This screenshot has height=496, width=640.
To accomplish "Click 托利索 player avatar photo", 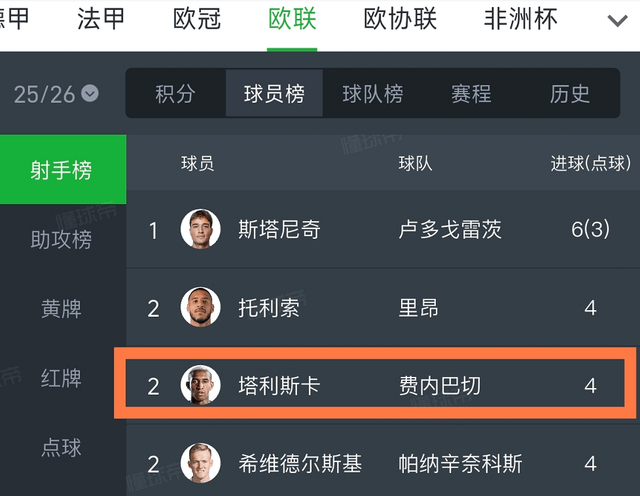I will 200,308.
